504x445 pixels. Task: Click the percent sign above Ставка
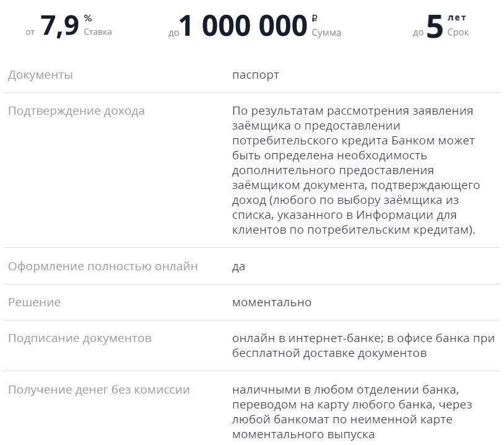coord(88,19)
